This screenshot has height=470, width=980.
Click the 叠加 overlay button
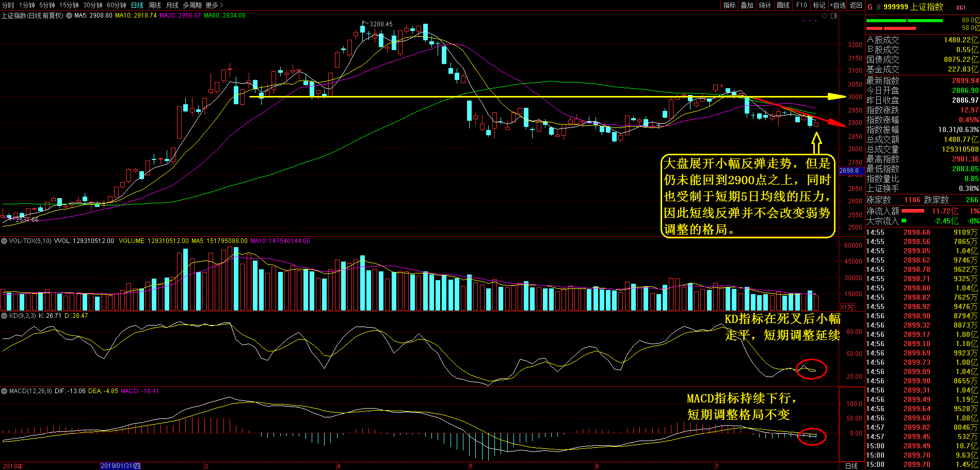coord(747,5)
